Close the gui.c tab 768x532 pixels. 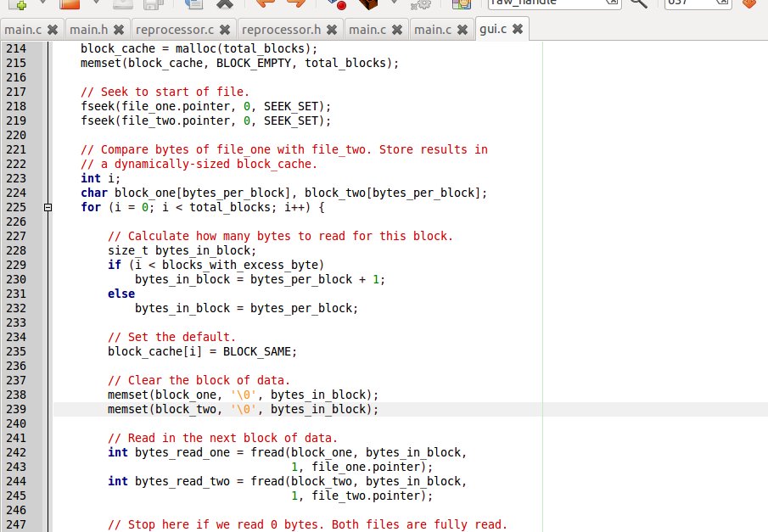(517, 29)
